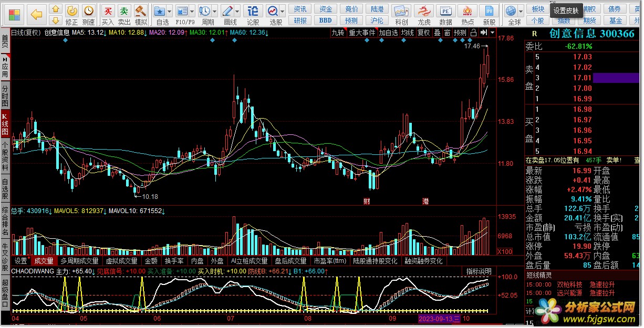644x328 pixels.
Task: Toggle 复权 price adjustment
Action: (x=423, y=33)
